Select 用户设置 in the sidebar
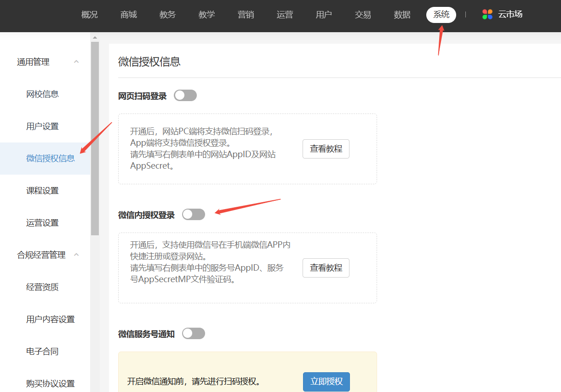The image size is (561, 392). click(x=43, y=126)
